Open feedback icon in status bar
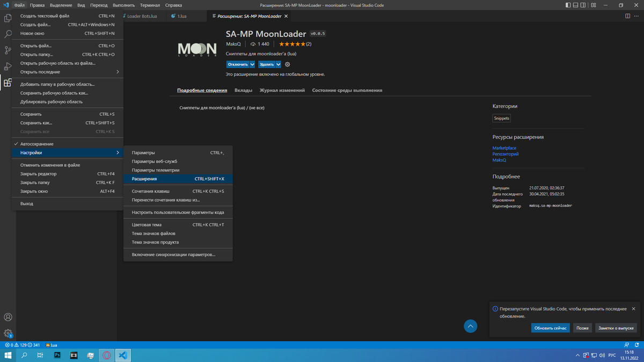This screenshot has width=644, height=362. pyautogui.click(x=627, y=345)
